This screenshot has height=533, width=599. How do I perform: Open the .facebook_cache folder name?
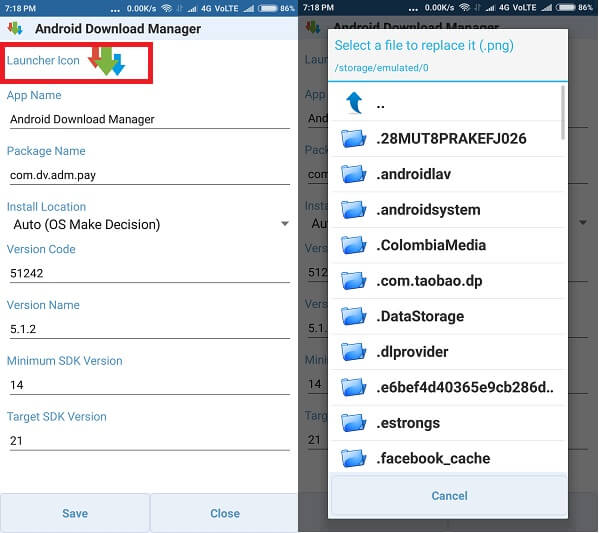point(433,458)
